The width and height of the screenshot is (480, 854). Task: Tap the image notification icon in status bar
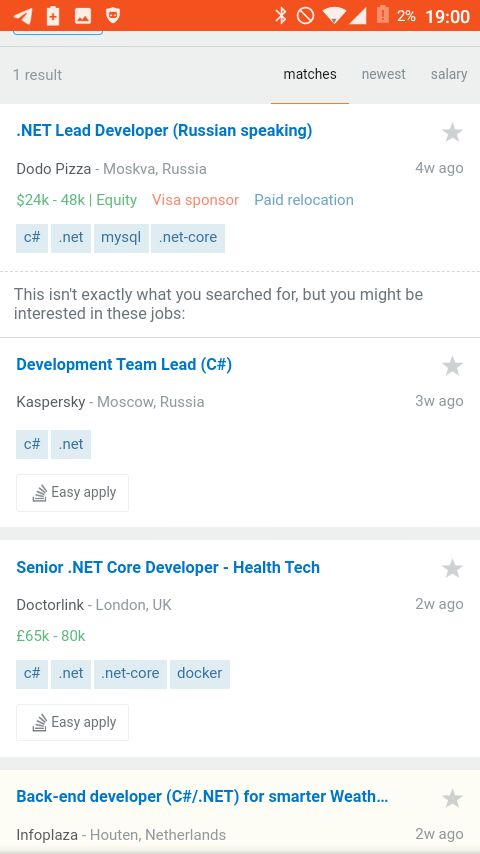83,16
